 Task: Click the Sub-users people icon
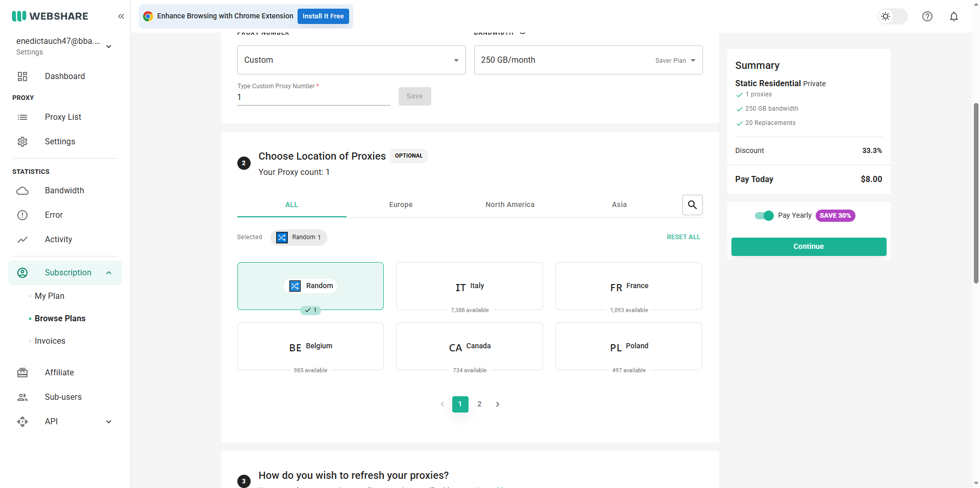pyautogui.click(x=22, y=397)
